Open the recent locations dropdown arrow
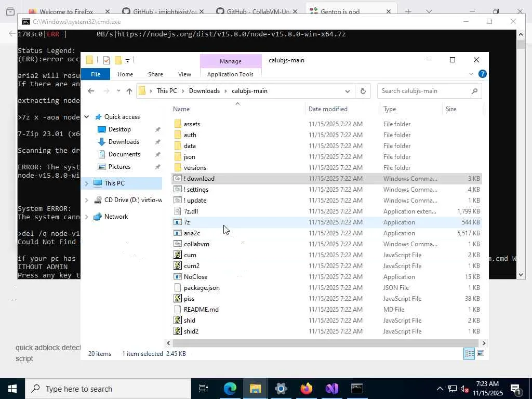Screen dimensions: 532x399 [x=118, y=91]
